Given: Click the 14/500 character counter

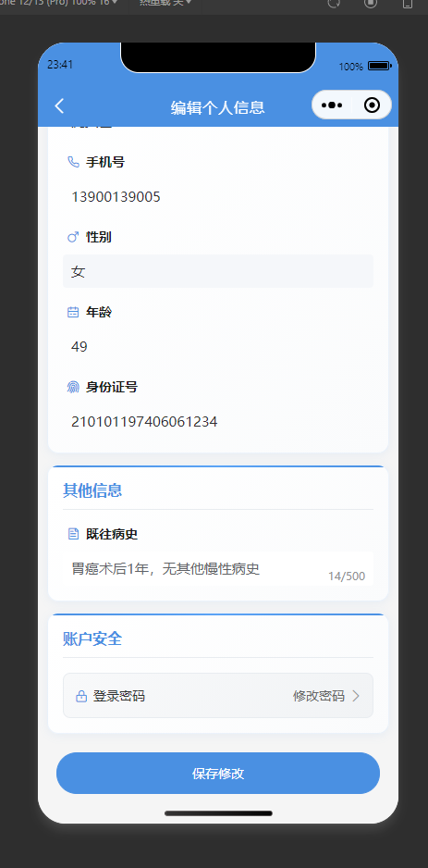Looking at the screenshot, I should [347, 577].
